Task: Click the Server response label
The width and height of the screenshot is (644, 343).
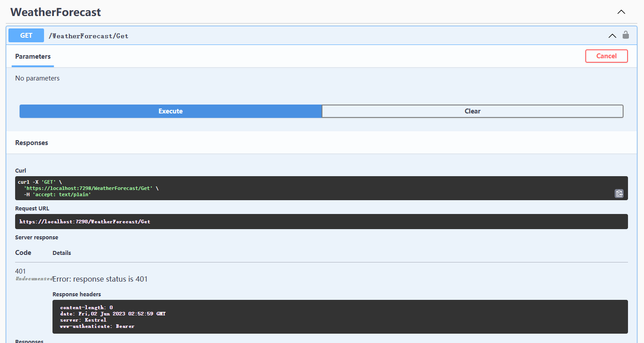Action: (36, 238)
